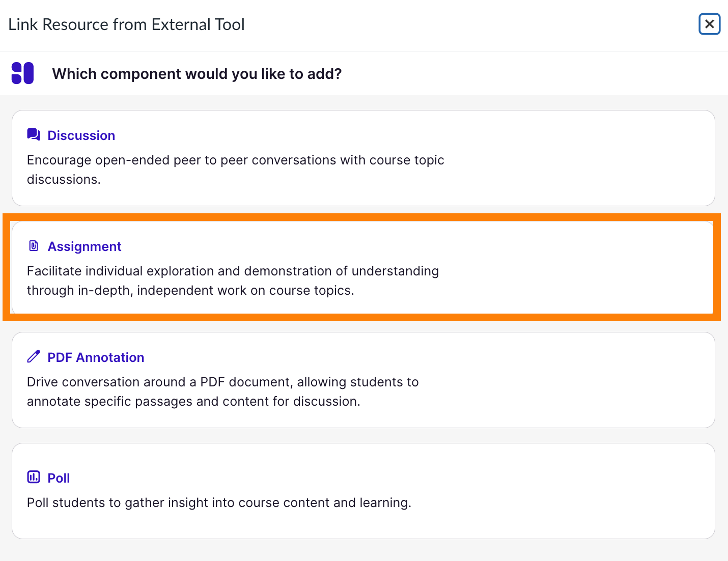
Task: Pick the Poll component title
Action: [59, 478]
